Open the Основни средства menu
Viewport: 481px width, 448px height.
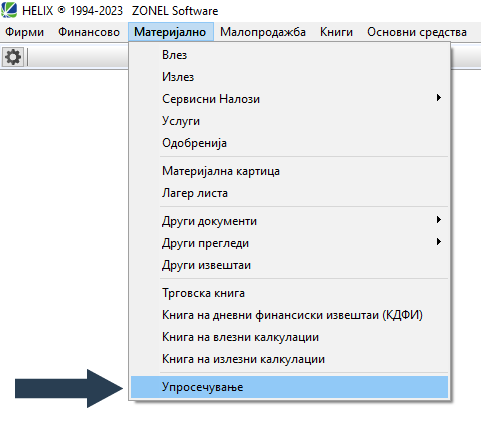pyautogui.click(x=417, y=32)
